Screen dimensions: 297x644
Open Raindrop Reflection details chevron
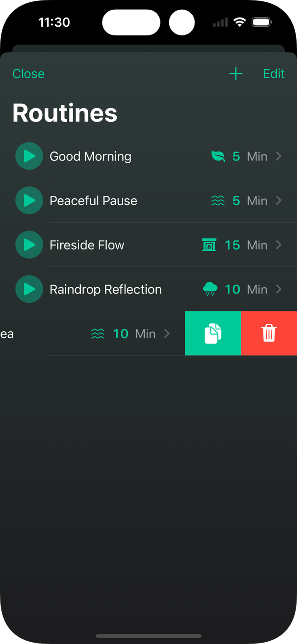pyautogui.click(x=279, y=289)
